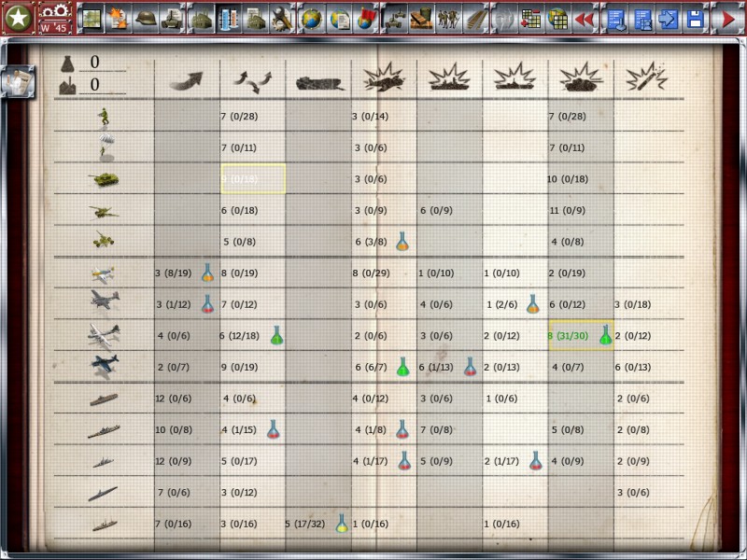Open the globe with grid icon
The image size is (747, 560).
click(x=557, y=19)
